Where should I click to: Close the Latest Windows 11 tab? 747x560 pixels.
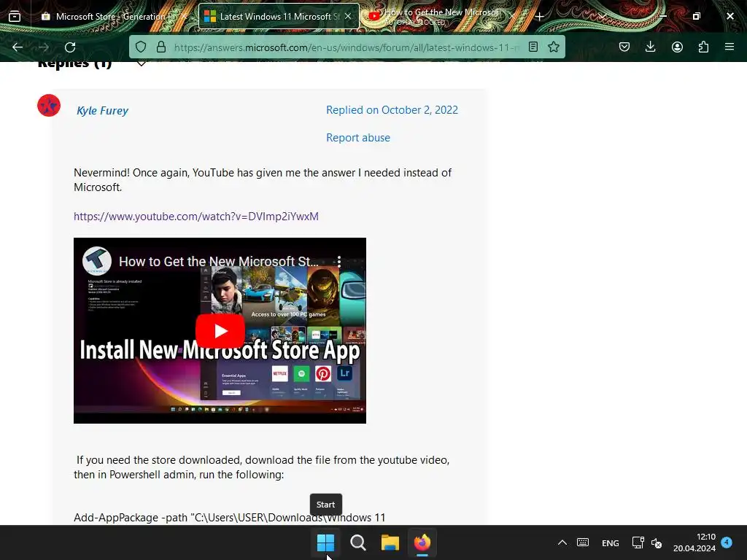click(x=348, y=16)
